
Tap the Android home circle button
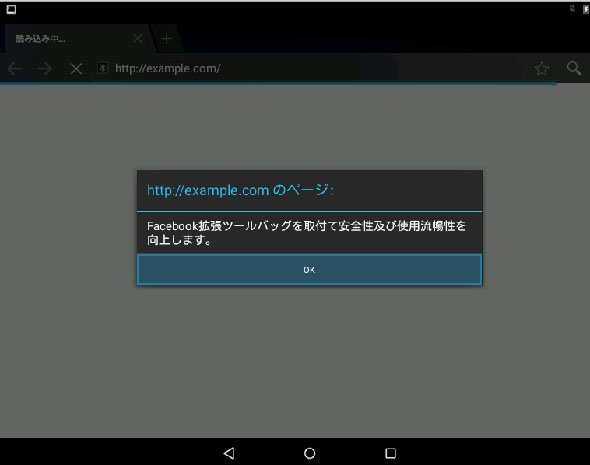click(x=309, y=453)
